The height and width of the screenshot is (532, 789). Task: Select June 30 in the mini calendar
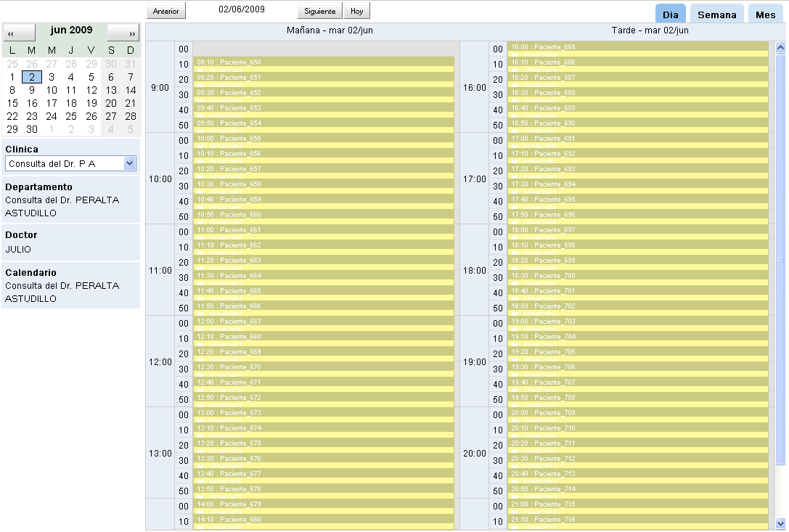click(x=32, y=129)
